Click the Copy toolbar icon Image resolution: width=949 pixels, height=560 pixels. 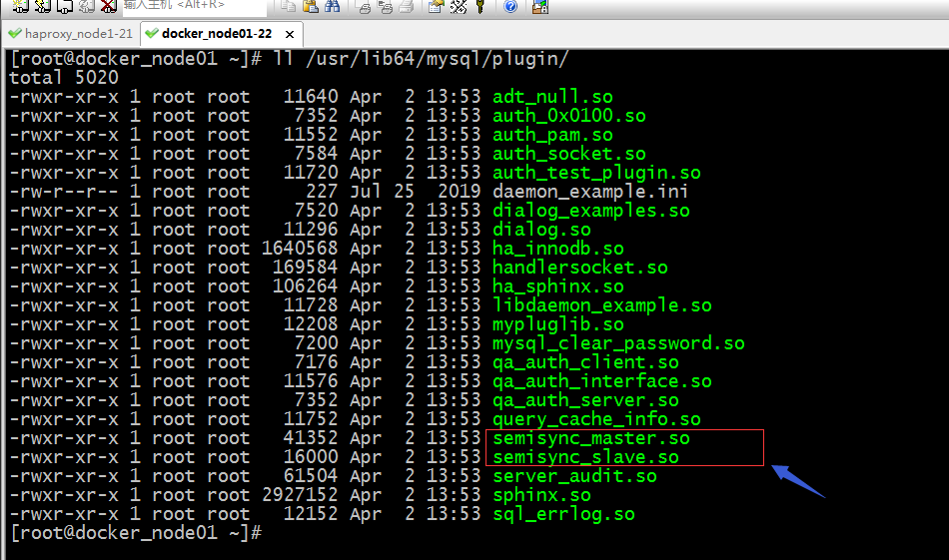pyautogui.click(x=288, y=6)
